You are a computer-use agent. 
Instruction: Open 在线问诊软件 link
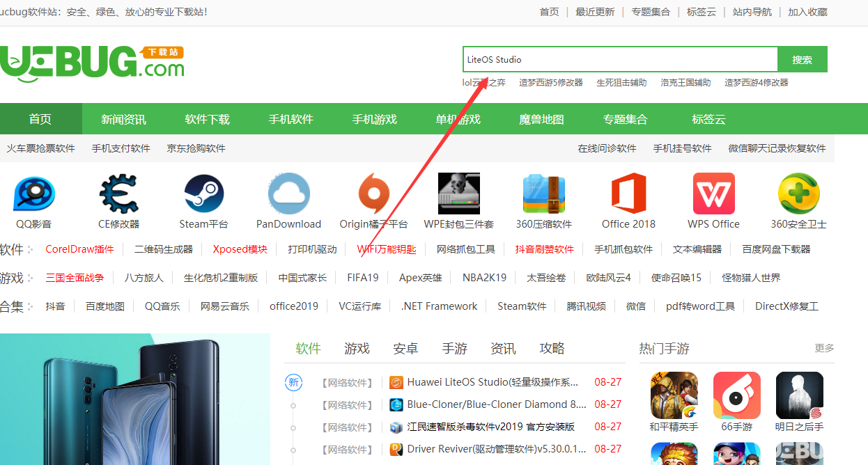click(x=607, y=148)
